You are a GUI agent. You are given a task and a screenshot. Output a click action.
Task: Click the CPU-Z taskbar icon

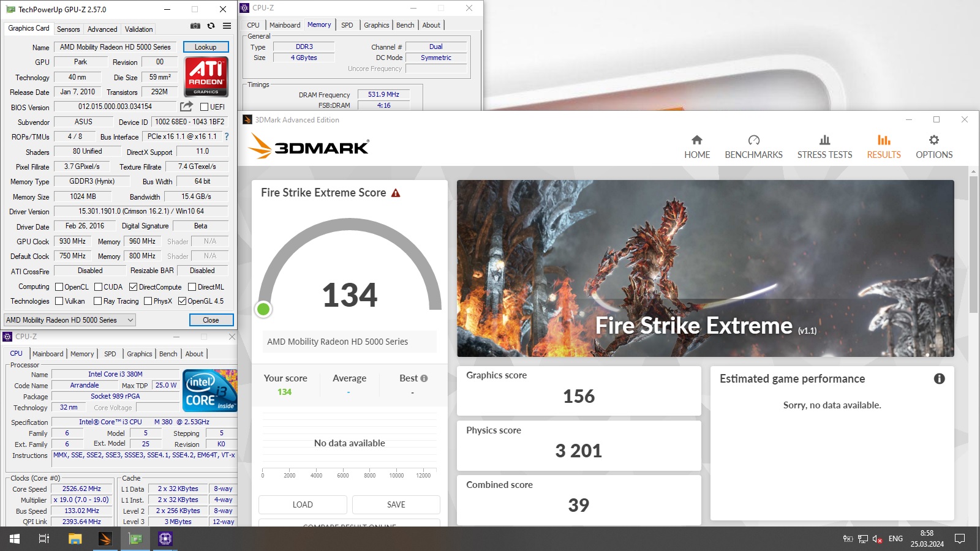(x=165, y=539)
